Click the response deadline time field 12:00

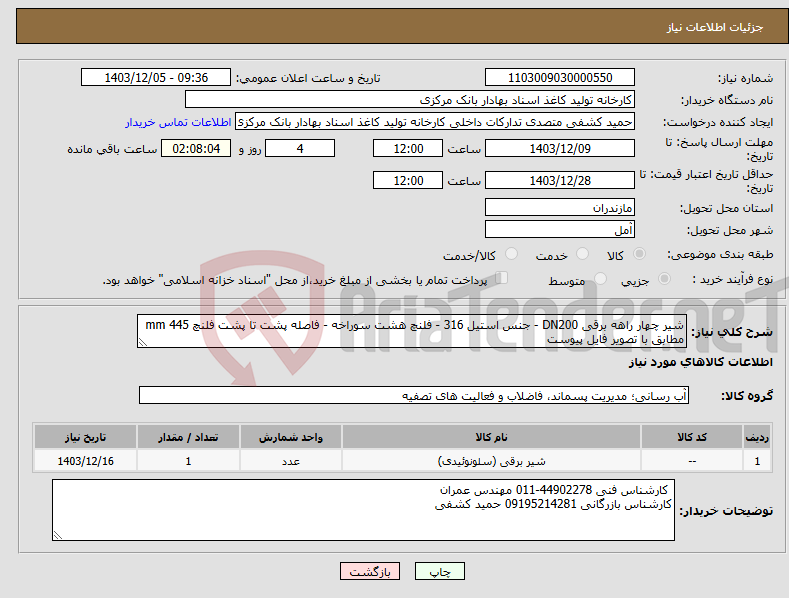pyautogui.click(x=408, y=148)
